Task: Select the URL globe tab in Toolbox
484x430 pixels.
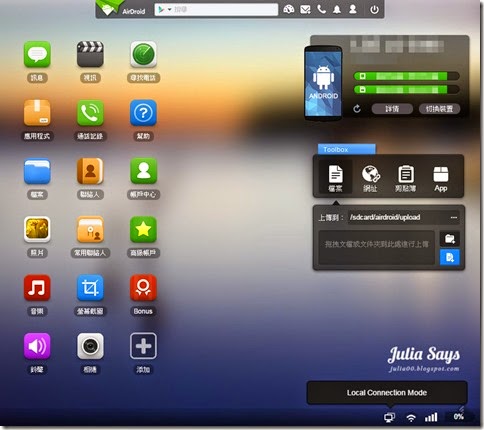Action: pyautogui.click(x=370, y=178)
